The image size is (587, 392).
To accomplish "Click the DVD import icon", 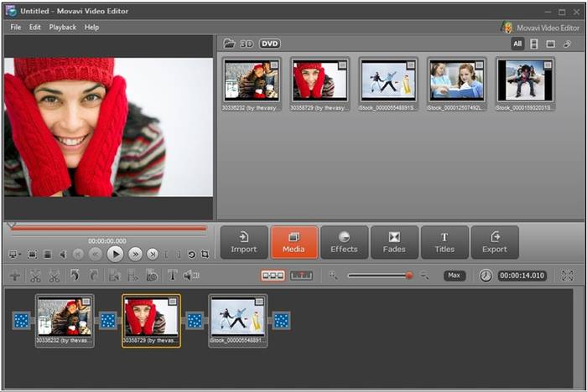I will coord(269,44).
